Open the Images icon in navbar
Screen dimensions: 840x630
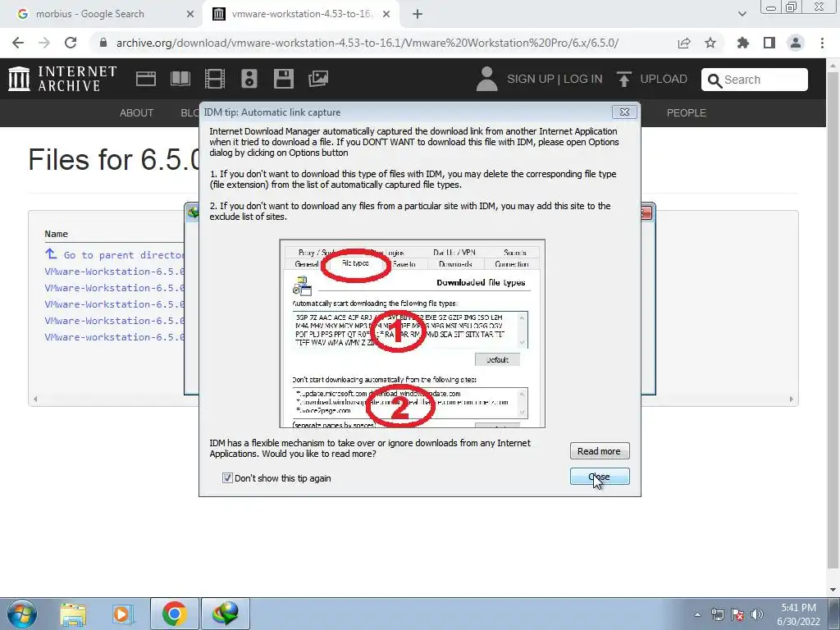(x=318, y=79)
